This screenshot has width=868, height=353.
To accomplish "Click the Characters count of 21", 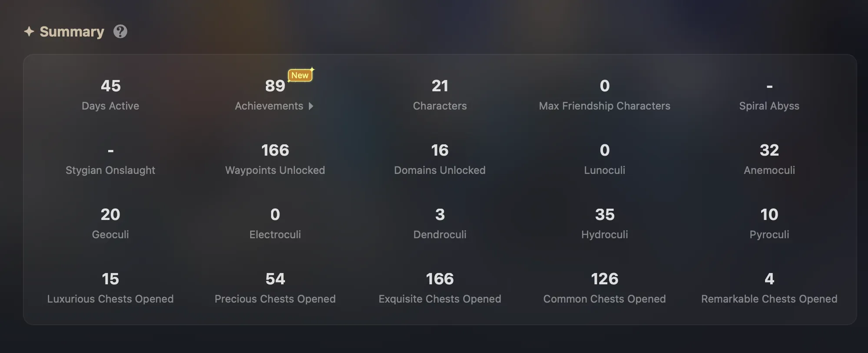I will click(440, 86).
